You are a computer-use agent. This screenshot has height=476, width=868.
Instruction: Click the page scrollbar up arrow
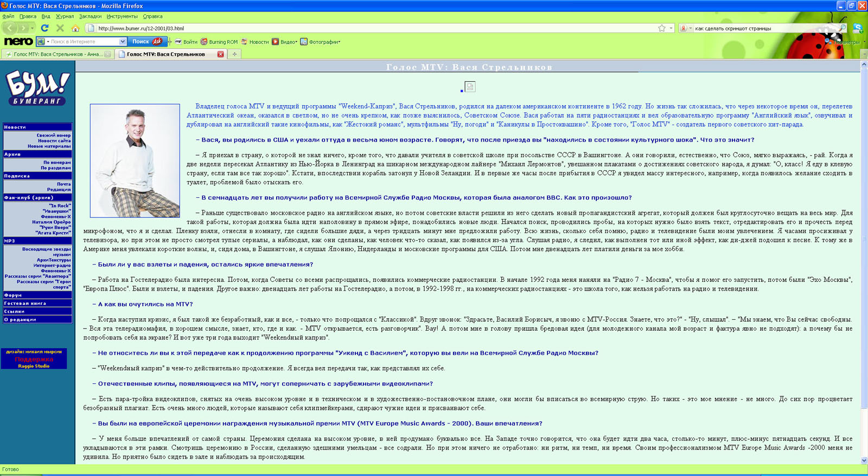click(864, 65)
